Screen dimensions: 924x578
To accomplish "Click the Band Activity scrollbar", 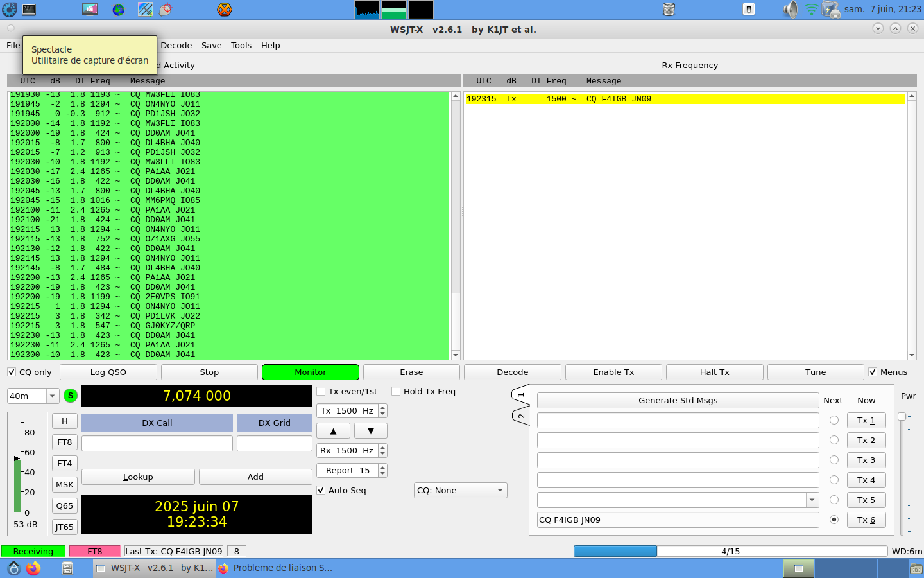I will tap(456, 225).
